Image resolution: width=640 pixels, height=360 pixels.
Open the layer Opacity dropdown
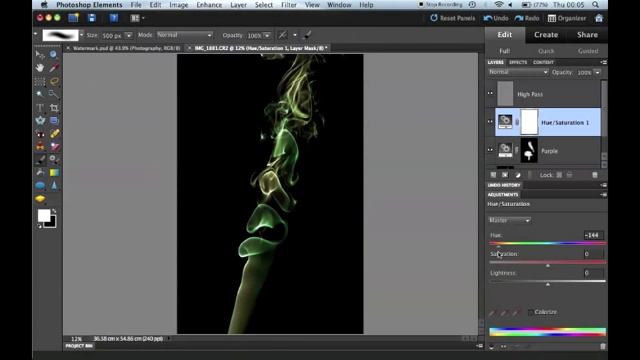(598, 73)
